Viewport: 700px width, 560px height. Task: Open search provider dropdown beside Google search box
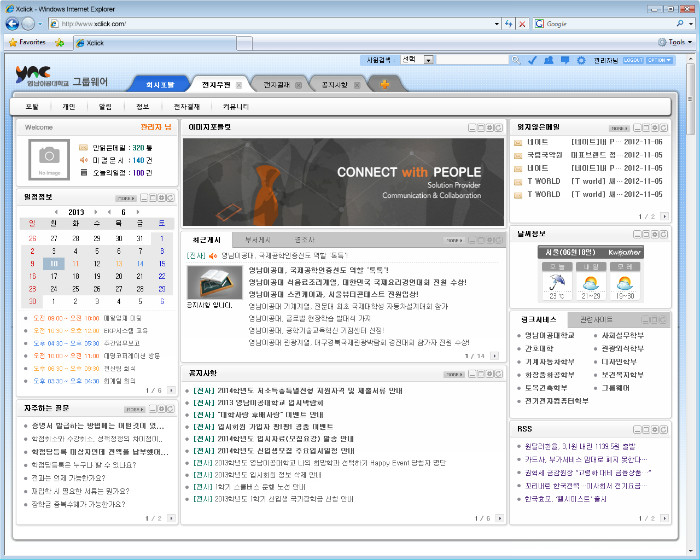[691, 24]
